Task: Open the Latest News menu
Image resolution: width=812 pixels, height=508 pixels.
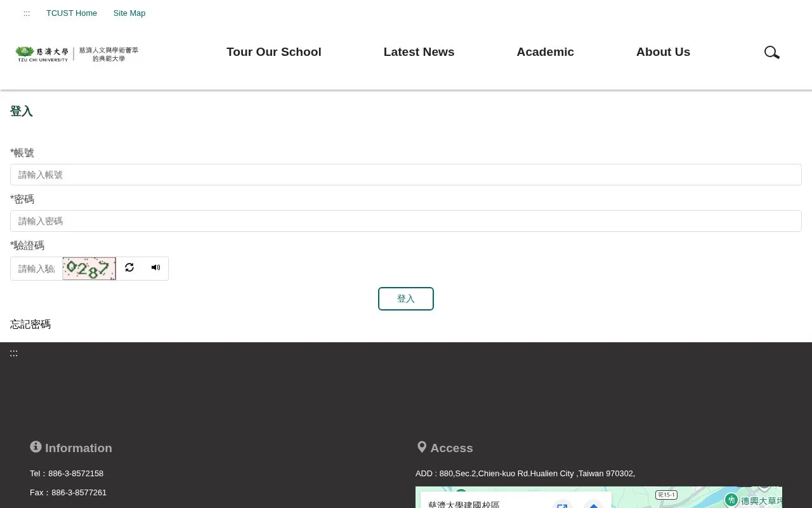Action: point(419,52)
